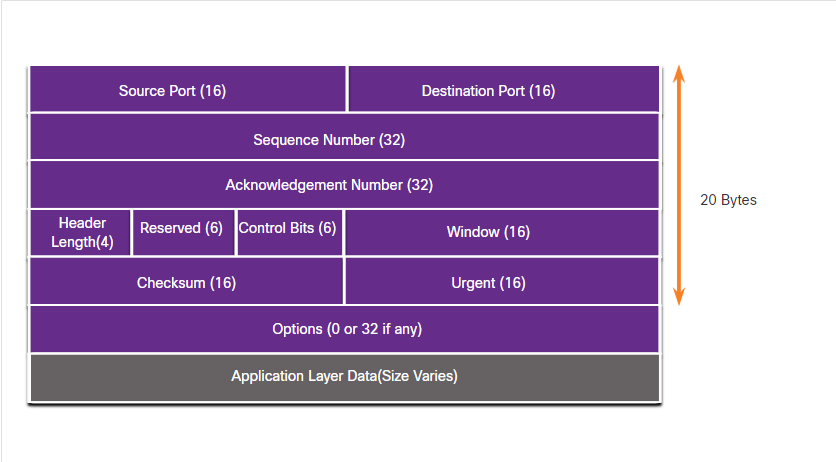Click the 20 Bytes label
836x462 pixels.
click(728, 200)
